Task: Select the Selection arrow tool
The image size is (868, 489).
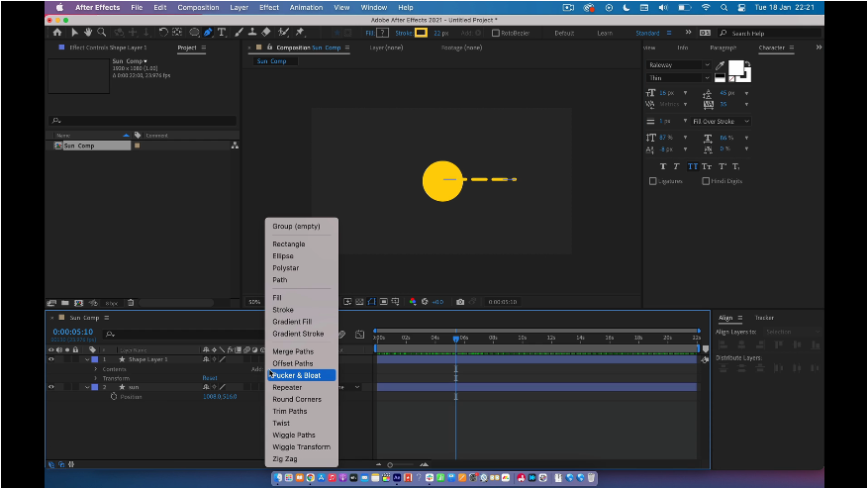Action: click(x=75, y=33)
